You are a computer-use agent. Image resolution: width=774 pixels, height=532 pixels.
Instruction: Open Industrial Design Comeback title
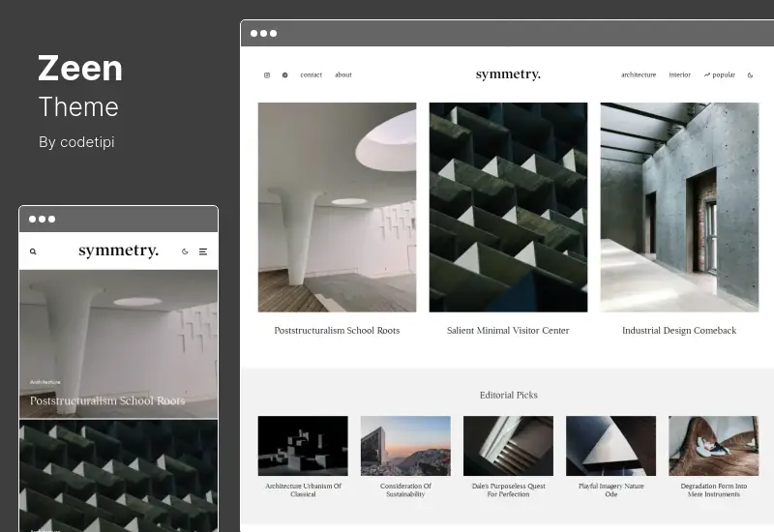(679, 330)
